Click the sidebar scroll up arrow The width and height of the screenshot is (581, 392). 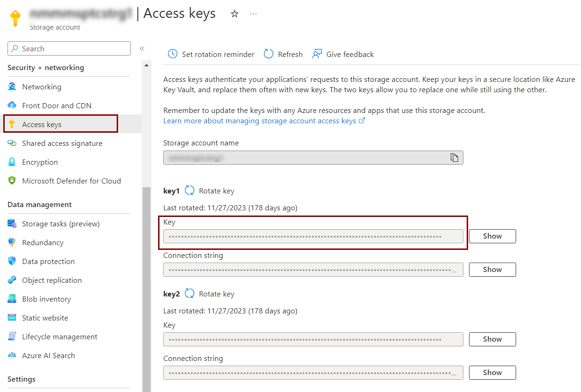[x=146, y=65]
